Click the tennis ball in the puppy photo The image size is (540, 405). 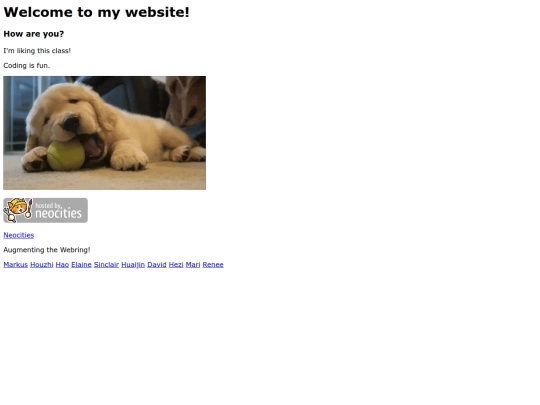66,156
